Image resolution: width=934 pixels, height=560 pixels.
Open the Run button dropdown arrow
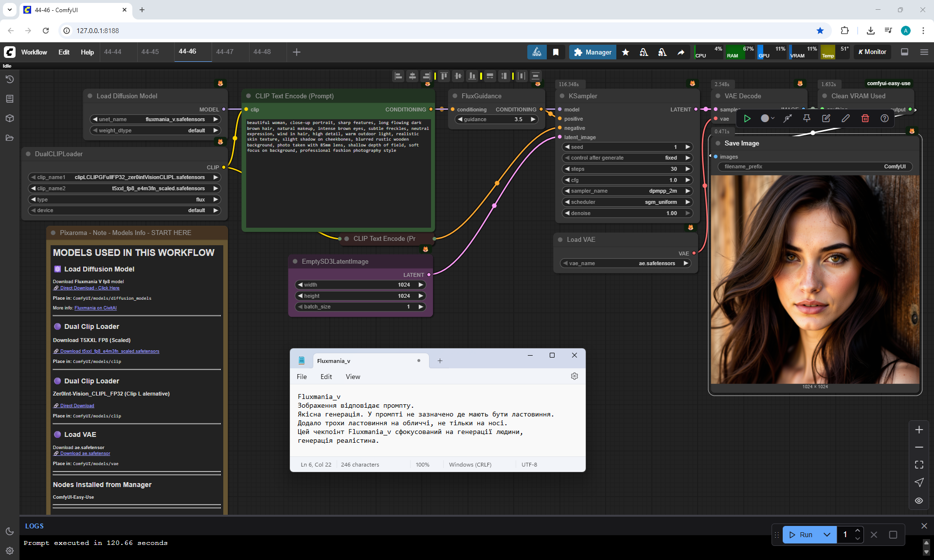[826, 535]
